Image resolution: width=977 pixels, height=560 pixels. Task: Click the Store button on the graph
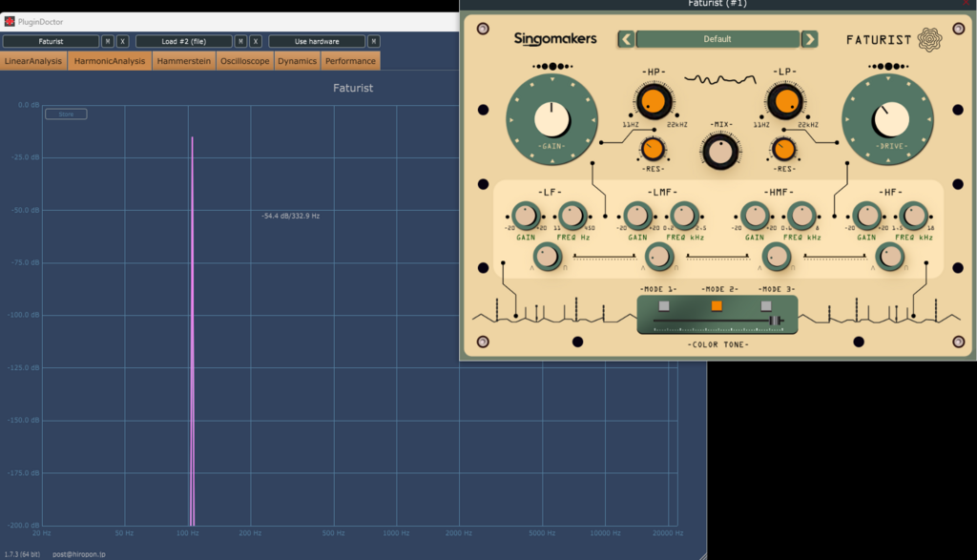pos(66,114)
